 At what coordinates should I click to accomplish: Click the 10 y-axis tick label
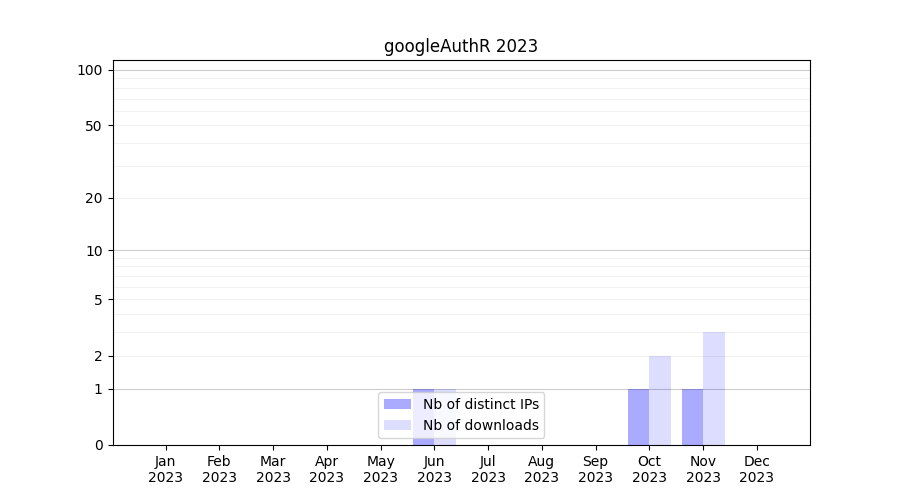[94, 251]
